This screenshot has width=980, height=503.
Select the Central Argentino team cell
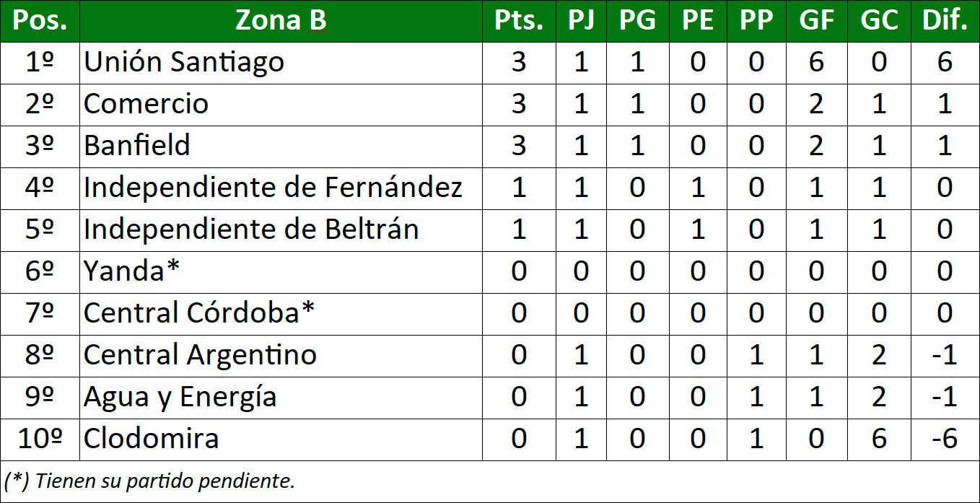pyautogui.click(x=200, y=356)
